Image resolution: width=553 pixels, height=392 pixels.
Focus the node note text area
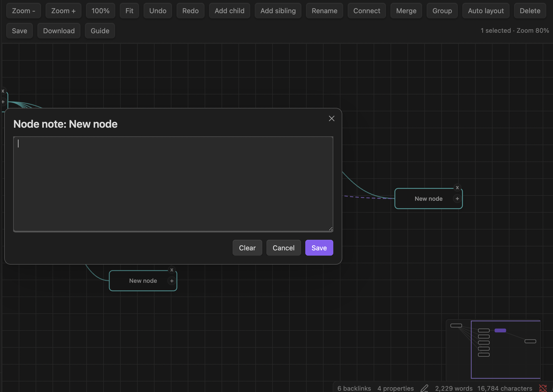pyautogui.click(x=173, y=184)
